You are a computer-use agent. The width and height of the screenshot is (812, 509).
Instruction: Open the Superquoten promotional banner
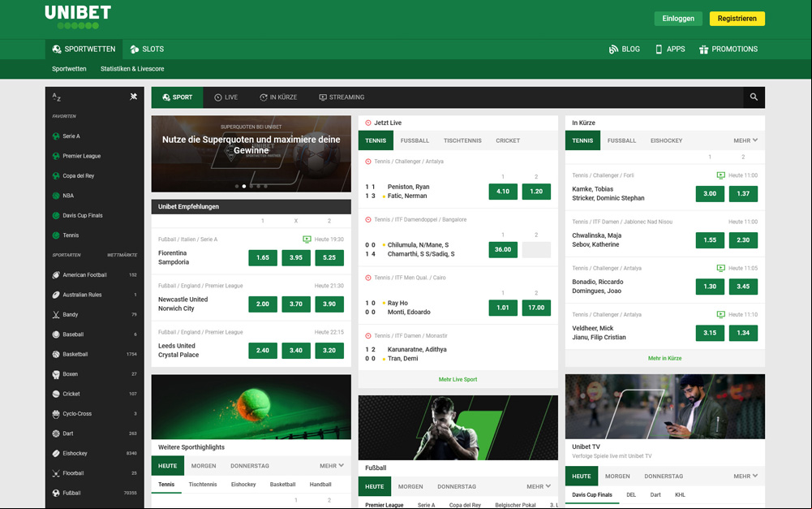(x=251, y=154)
